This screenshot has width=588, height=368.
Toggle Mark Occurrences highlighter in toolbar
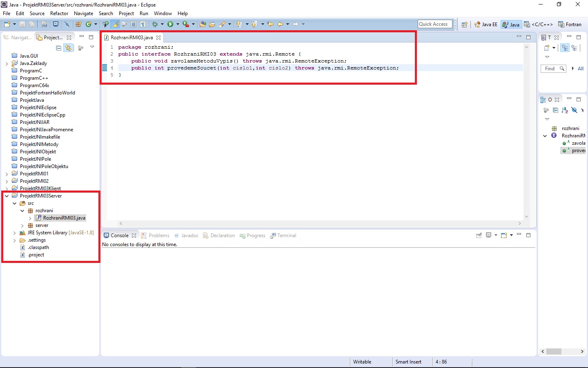point(116,25)
